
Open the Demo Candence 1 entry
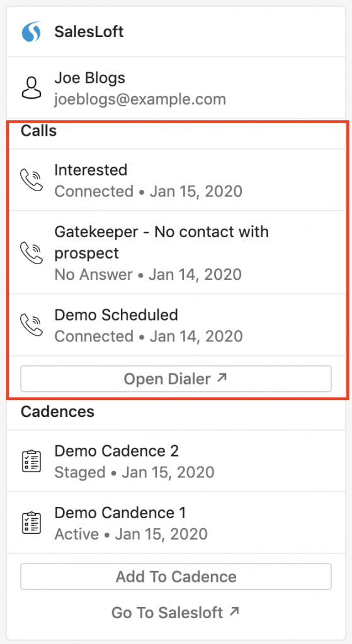point(176,523)
